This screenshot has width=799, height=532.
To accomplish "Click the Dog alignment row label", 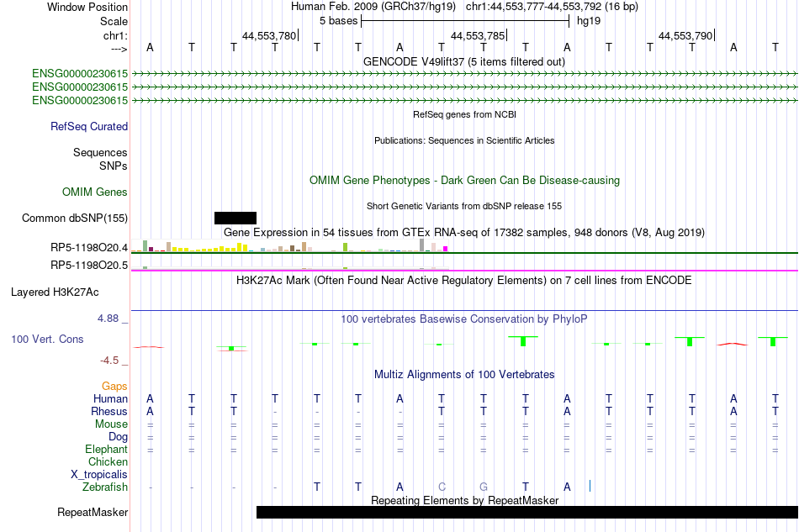I will click(118, 437).
